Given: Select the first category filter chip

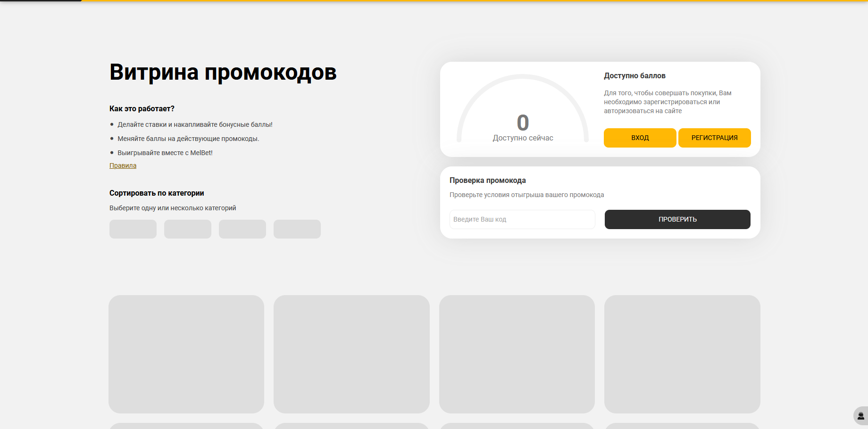Looking at the screenshot, I should coord(133,229).
